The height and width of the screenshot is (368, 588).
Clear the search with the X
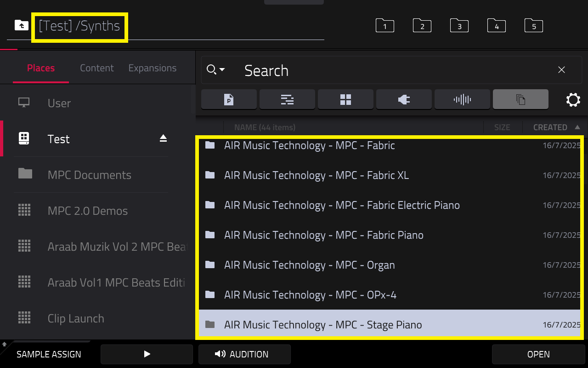(x=561, y=70)
